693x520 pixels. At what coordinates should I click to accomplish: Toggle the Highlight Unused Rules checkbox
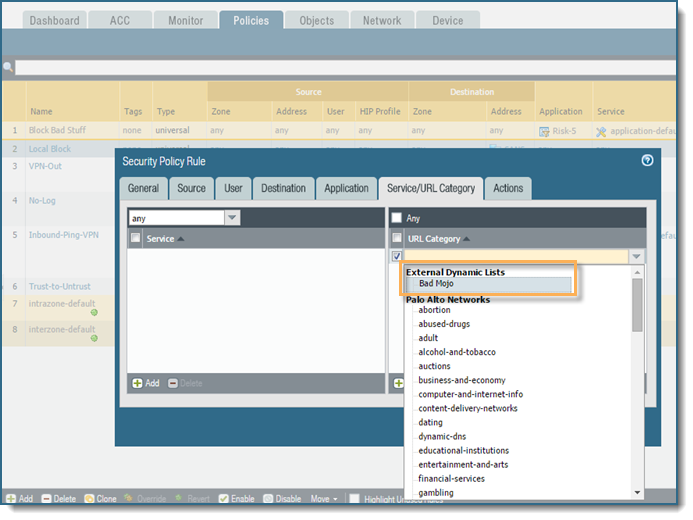pyautogui.click(x=354, y=498)
